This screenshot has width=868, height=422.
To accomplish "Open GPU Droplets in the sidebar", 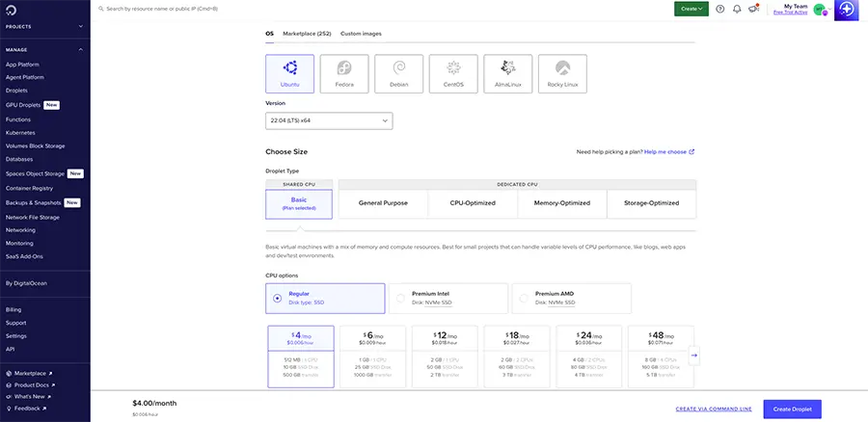I will [24, 105].
